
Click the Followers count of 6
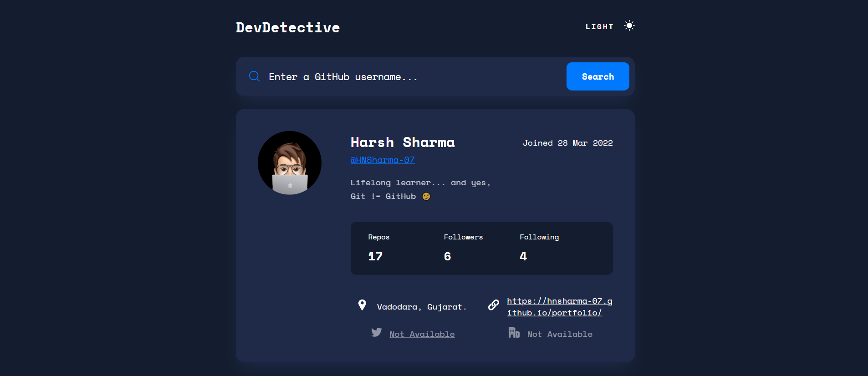point(447,257)
